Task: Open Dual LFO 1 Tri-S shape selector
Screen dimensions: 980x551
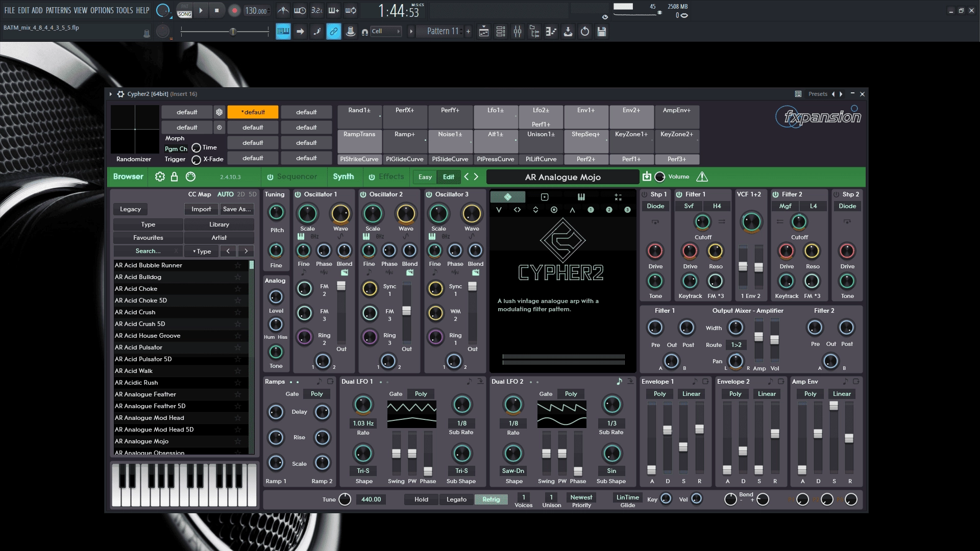Action: pyautogui.click(x=363, y=471)
